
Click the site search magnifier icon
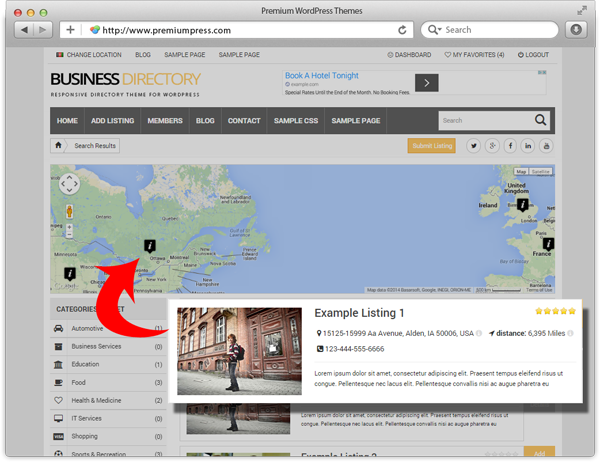(x=541, y=121)
